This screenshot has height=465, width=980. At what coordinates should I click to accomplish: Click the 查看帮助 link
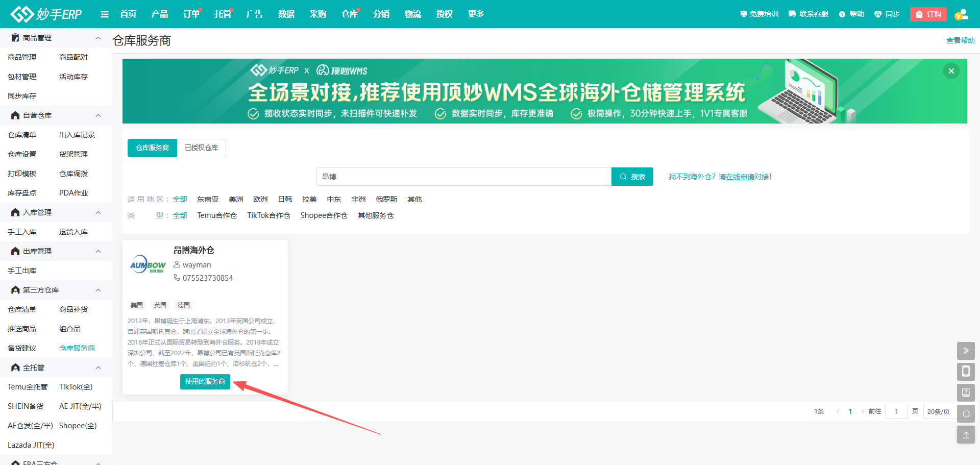(x=961, y=40)
